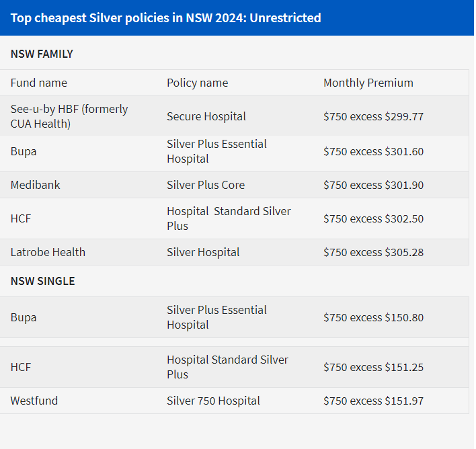Click the Policy name column header
This screenshot has height=449, width=476.
(197, 83)
